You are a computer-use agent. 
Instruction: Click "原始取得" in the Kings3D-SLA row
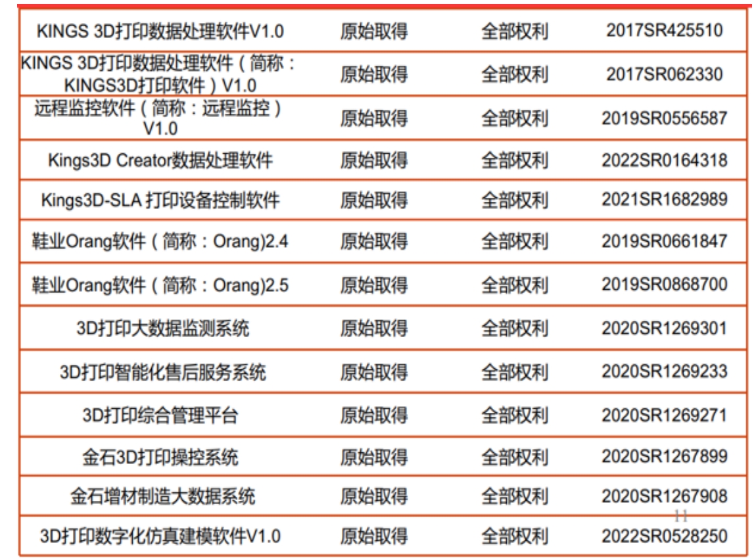374,200
